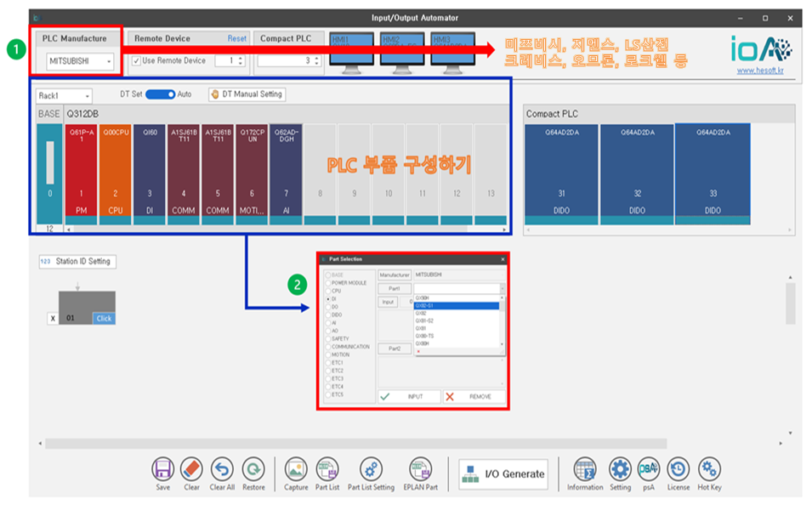The height and width of the screenshot is (510, 812).
Task: Select the HMI2 monitor icon
Action: (x=402, y=53)
